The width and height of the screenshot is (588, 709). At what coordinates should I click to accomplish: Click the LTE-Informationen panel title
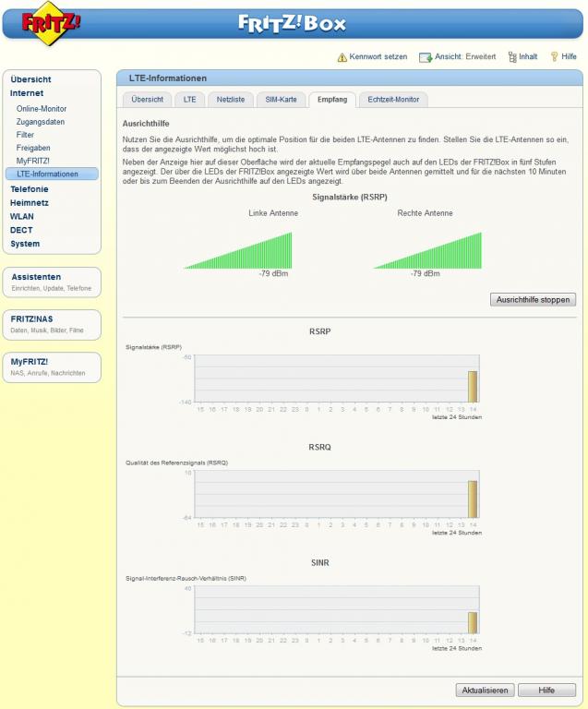(168, 78)
